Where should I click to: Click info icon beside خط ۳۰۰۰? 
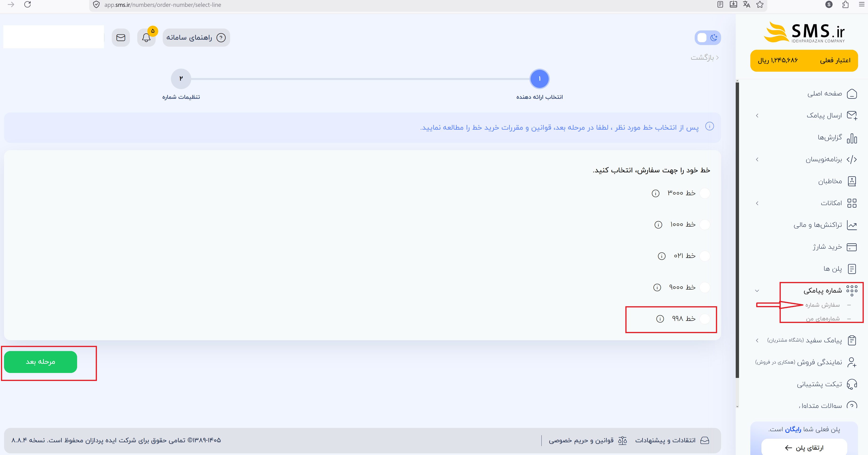tap(655, 193)
